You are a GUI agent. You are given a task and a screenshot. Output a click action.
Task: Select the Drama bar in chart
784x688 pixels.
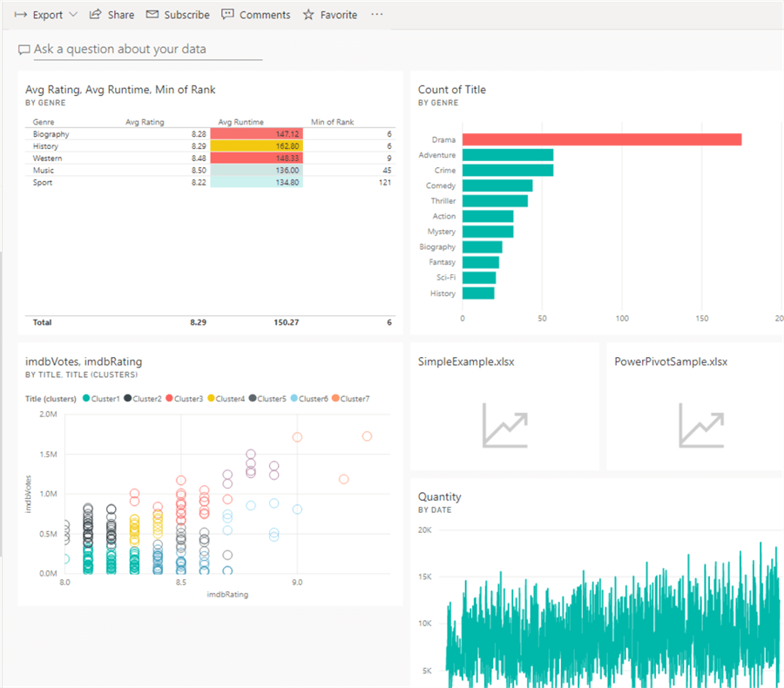[x=601, y=139]
